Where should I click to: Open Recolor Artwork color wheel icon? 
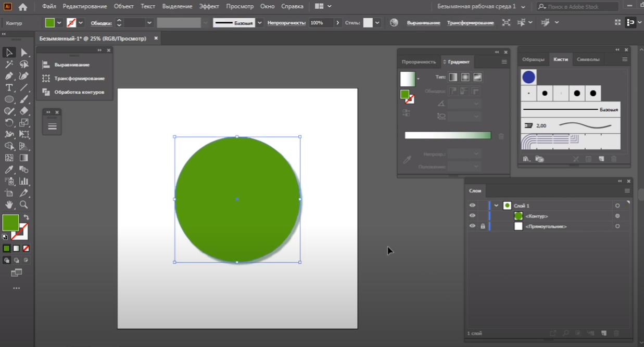click(x=394, y=23)
